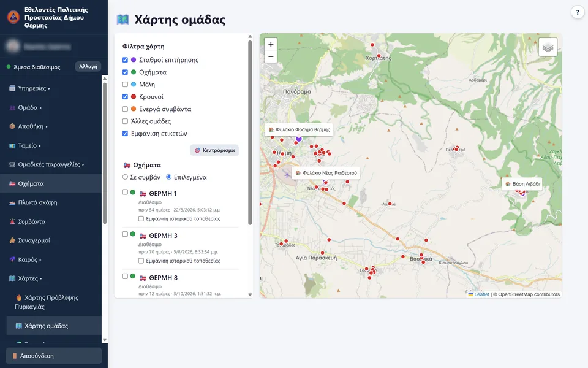
Task: Click the vehicle icon beside ΘΕΡΜΗ 1
Action: point(143,194)
